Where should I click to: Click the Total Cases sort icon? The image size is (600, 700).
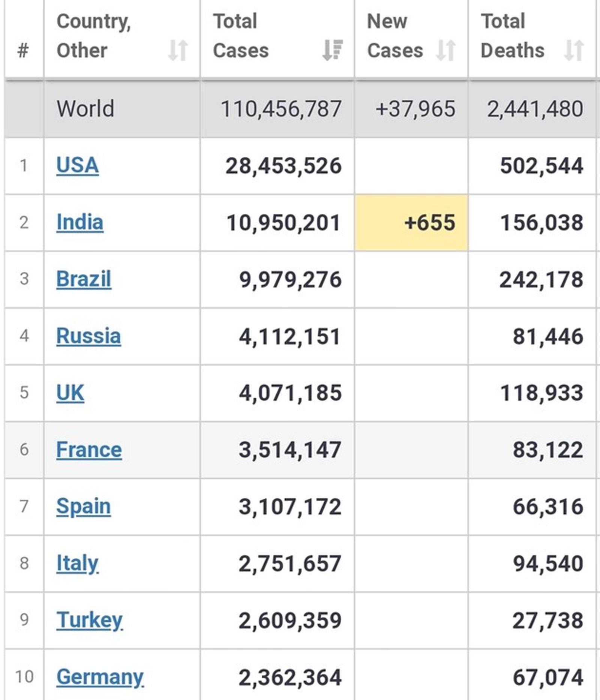click(x=332, y=50)
